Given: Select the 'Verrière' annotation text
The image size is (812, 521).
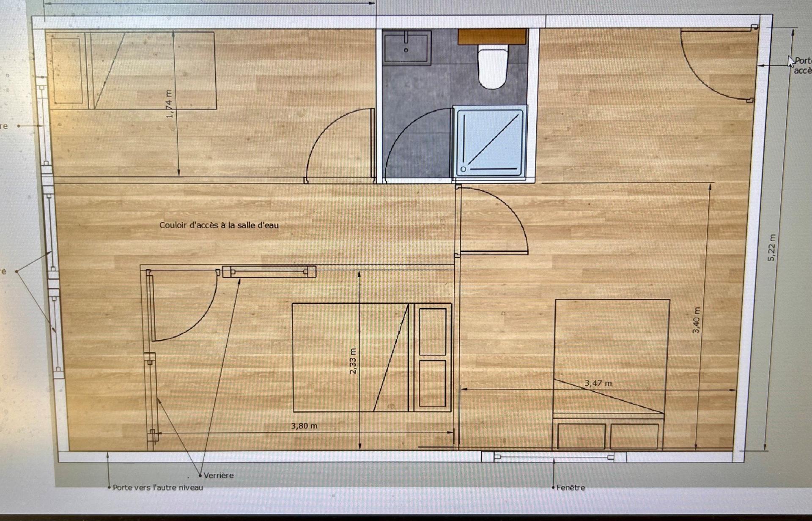Looking at the screenshot, I should [x=218, y=475].
